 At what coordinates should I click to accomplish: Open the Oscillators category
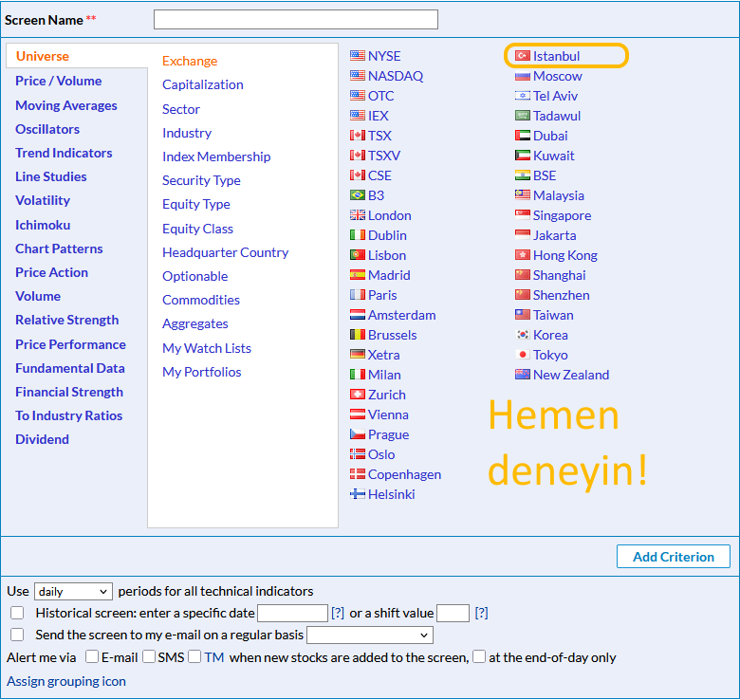point(47,129)
